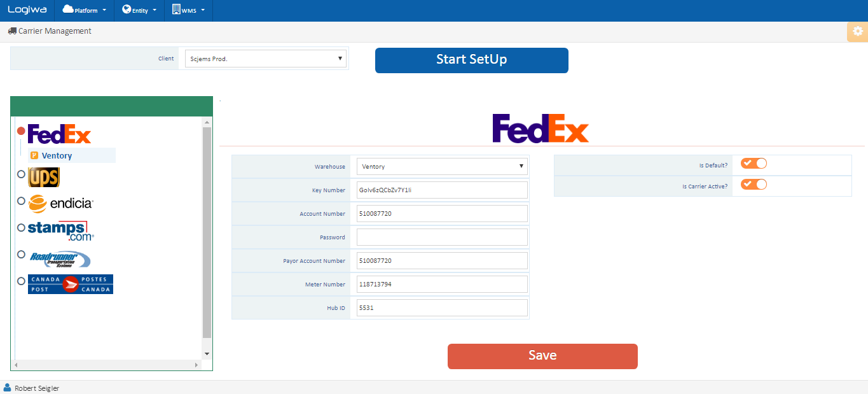This screenshot has width=868, height=394.
Task: Select the UPS carrier radio button
Action: (22, 174)
